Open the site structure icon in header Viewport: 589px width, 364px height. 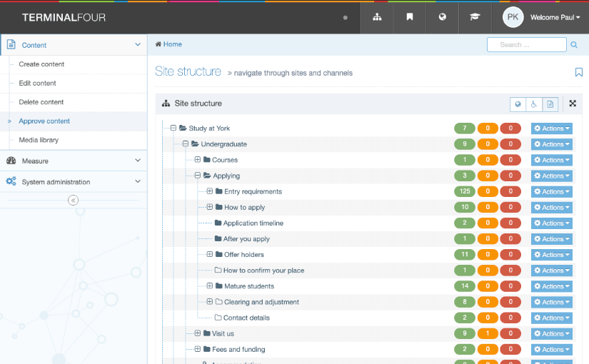tap(377, 17)
